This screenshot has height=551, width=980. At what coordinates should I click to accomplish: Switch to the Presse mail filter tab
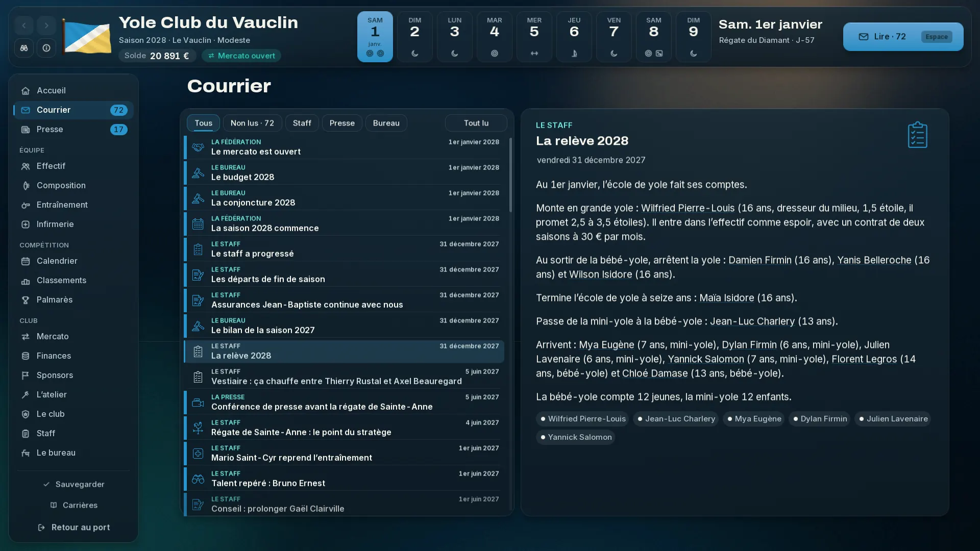[x=342, y=123]
